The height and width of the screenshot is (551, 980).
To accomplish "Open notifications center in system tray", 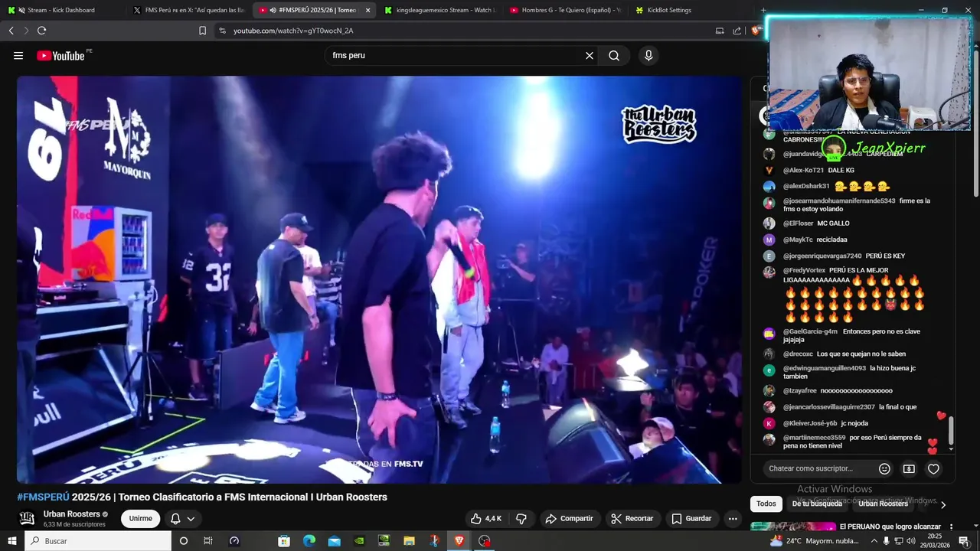I will tap(963, 541).
